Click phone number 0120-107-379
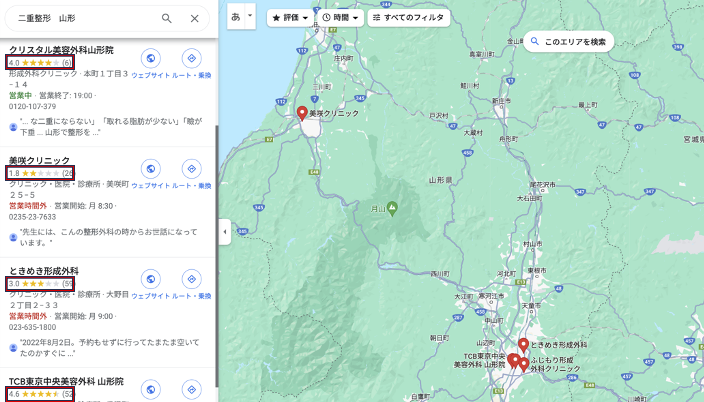Screen dimensions: 704x402 pyautogui.click(x=32, y=106)
